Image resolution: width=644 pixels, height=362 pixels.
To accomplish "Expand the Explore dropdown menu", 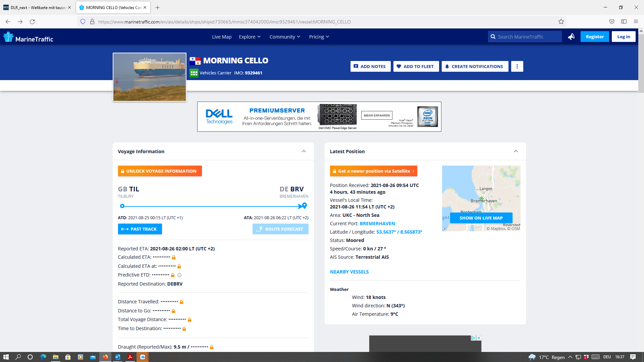I will pos(250,37).
